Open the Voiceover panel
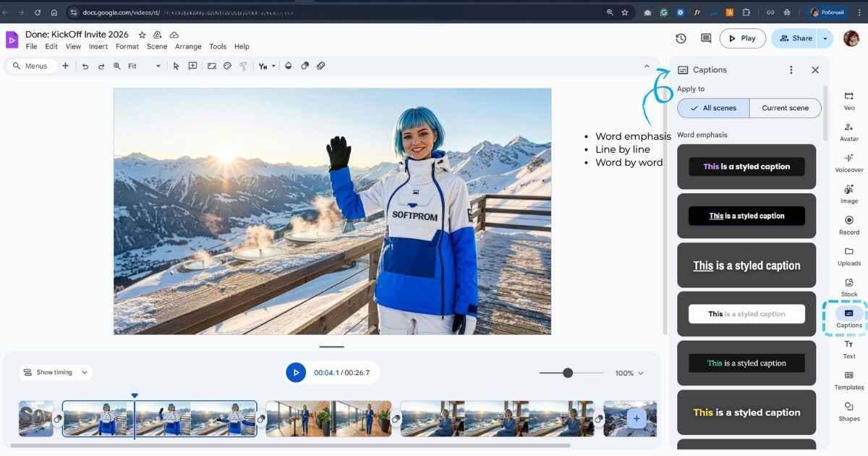868x456 pixels. pos(848,163)
